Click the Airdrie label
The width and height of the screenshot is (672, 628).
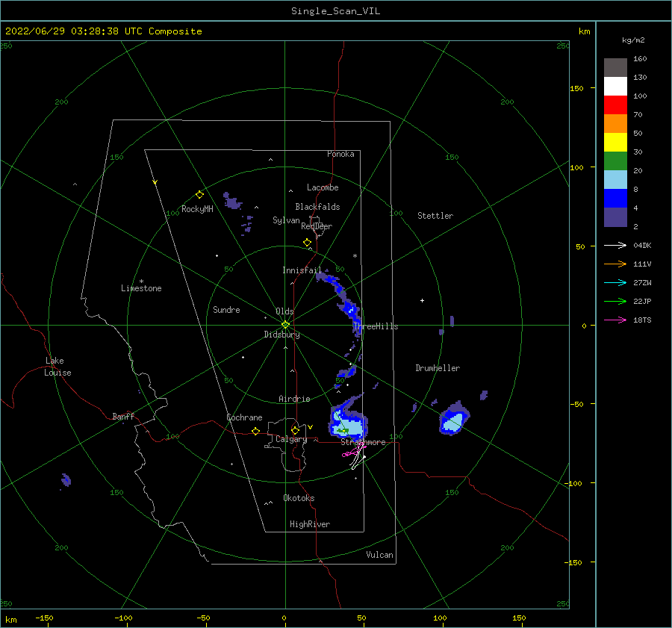click(294, 399)
